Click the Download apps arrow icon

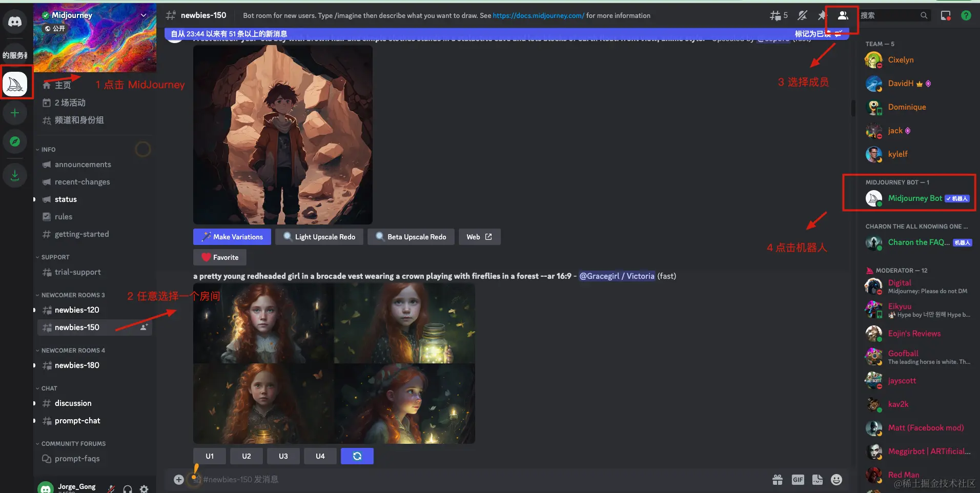click(x=15, y=175)
